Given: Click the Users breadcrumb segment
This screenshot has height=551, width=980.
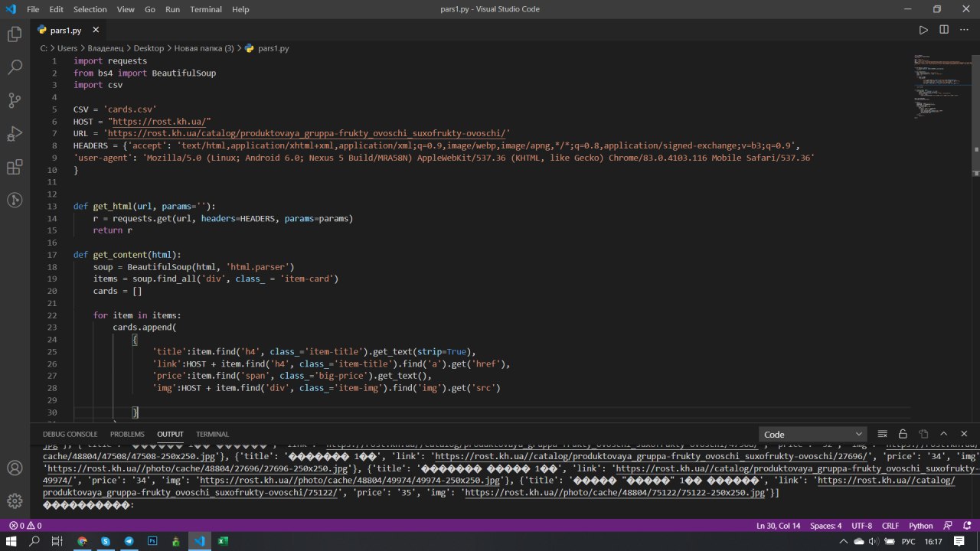Looking at the screenshot, I should pos(67,48).
